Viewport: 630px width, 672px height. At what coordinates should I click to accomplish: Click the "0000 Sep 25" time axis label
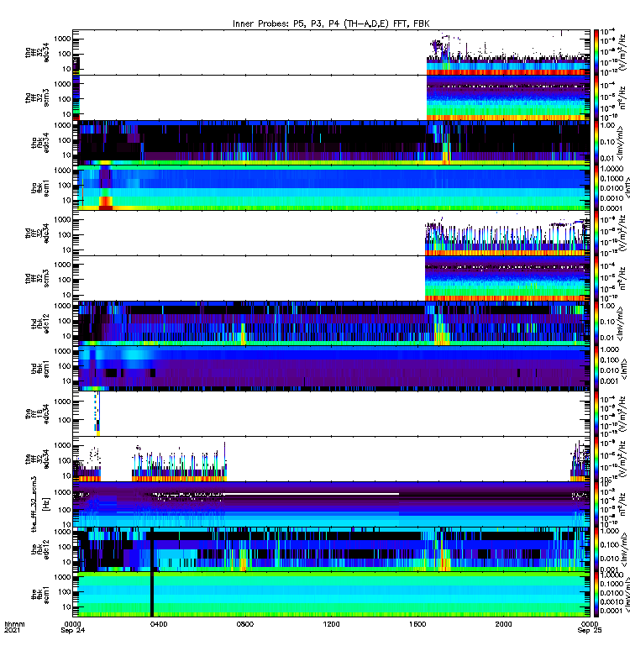(x=590, y=627)
